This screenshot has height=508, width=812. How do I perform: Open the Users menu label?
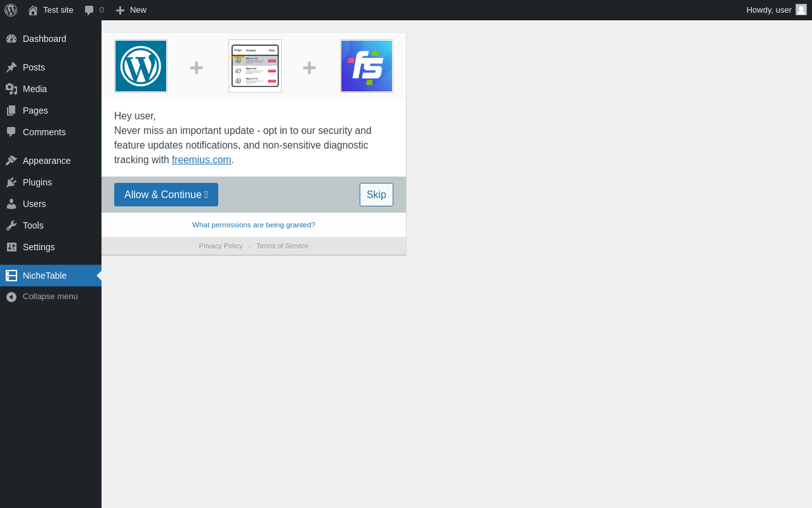(x=34, y=204)
